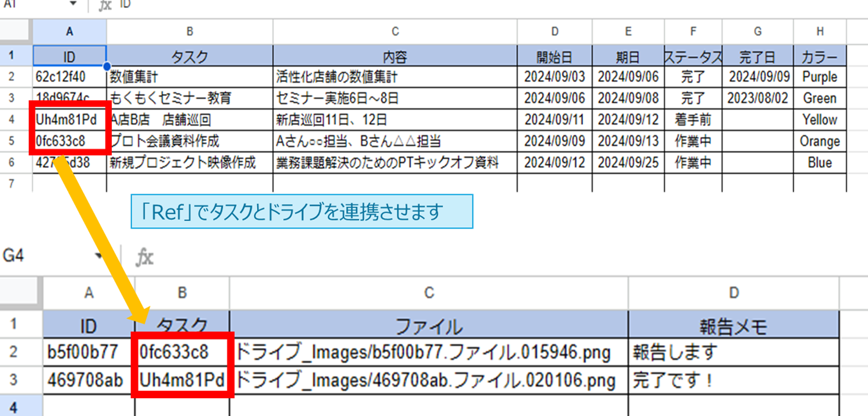Select due date cell 2024/09/25
Screen dimensions: 868x416
pos(628,163)
